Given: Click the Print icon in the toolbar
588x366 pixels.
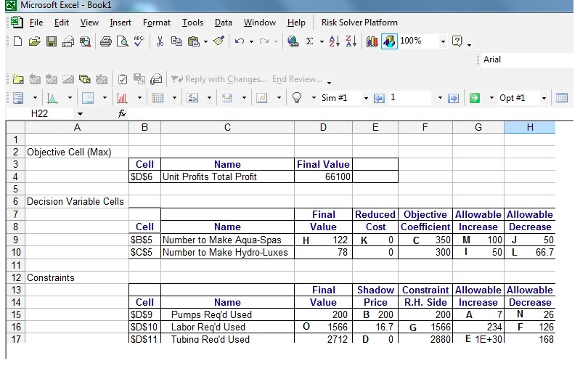Looking at the screenshot, I should coord(105,41).
